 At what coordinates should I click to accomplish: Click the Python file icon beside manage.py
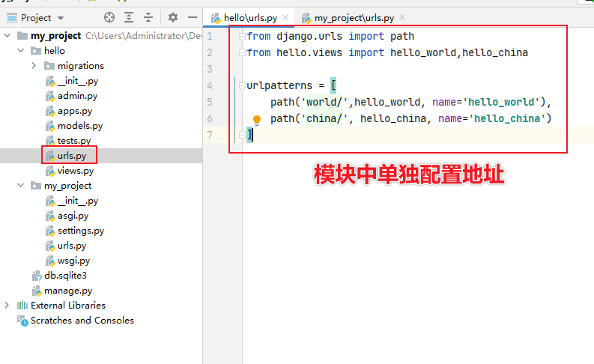[x=37, y=291]
